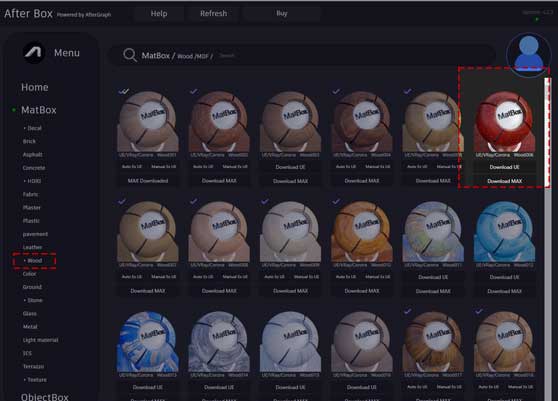Open the Texture category

point(37,380)
